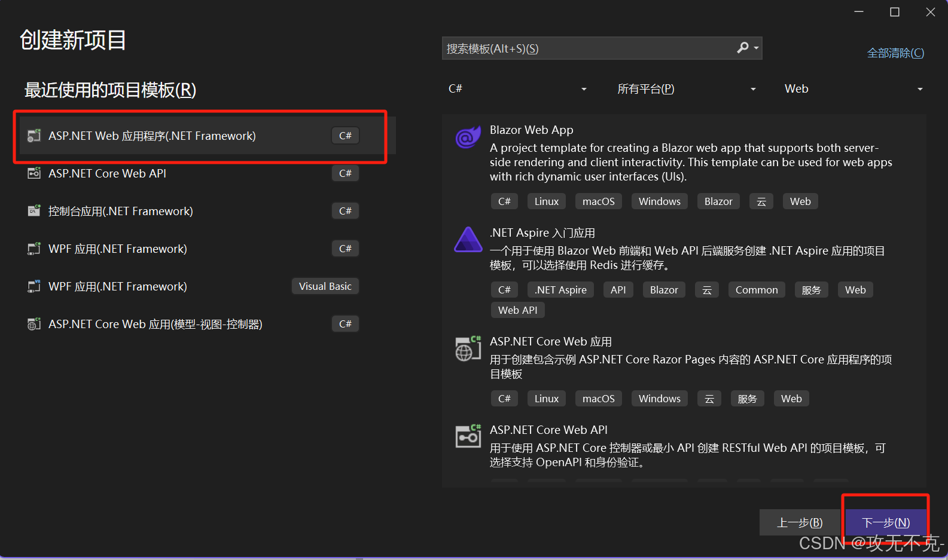This screenshot has width=948, height=560.
Task: Click the macOS tag under ASP.NET Core Web 应用
Action: tap(599, 399)
